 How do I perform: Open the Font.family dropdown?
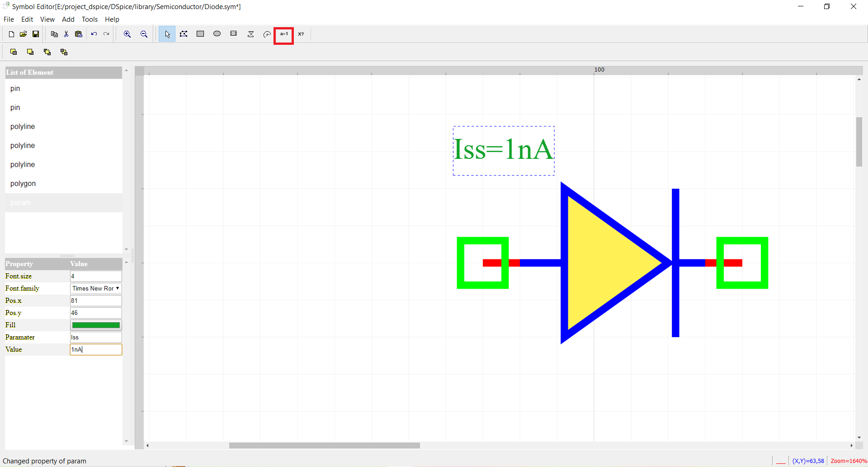tap(96, 288)
